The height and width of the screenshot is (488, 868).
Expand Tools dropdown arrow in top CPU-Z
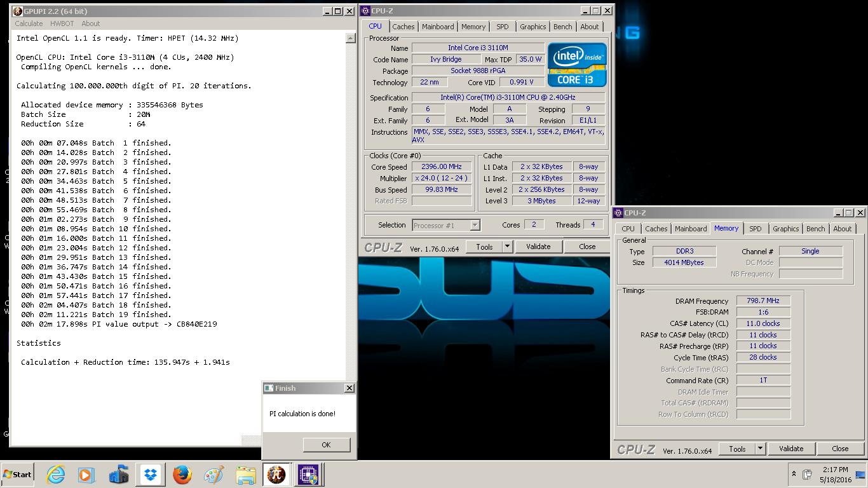507,247
